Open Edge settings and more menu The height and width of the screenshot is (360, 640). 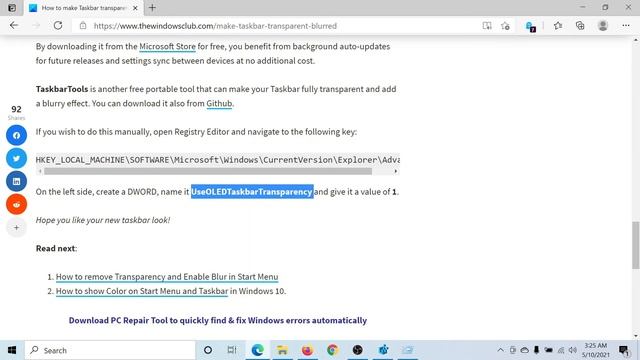[x=626, y=26]
